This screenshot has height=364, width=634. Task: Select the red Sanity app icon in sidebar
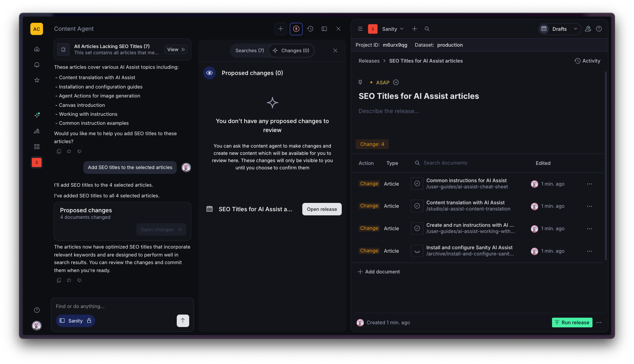tap(37, 162)
